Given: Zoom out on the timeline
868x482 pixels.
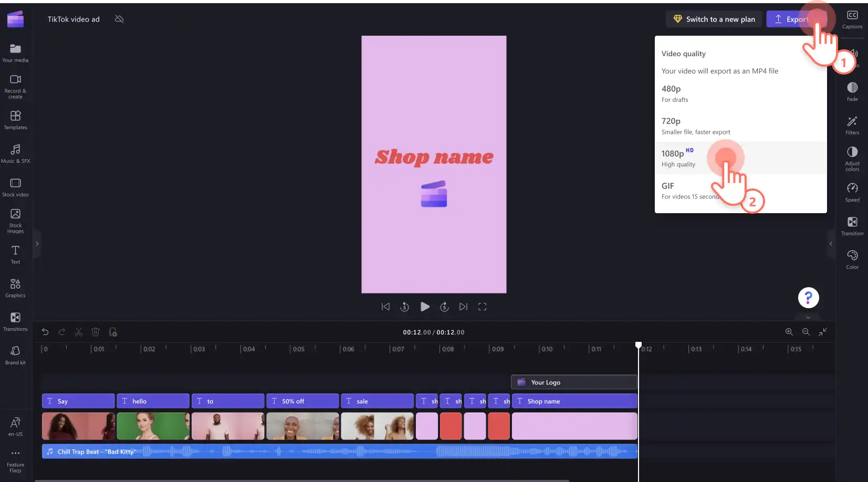Looking at the screenshot, I should (806, 332).
